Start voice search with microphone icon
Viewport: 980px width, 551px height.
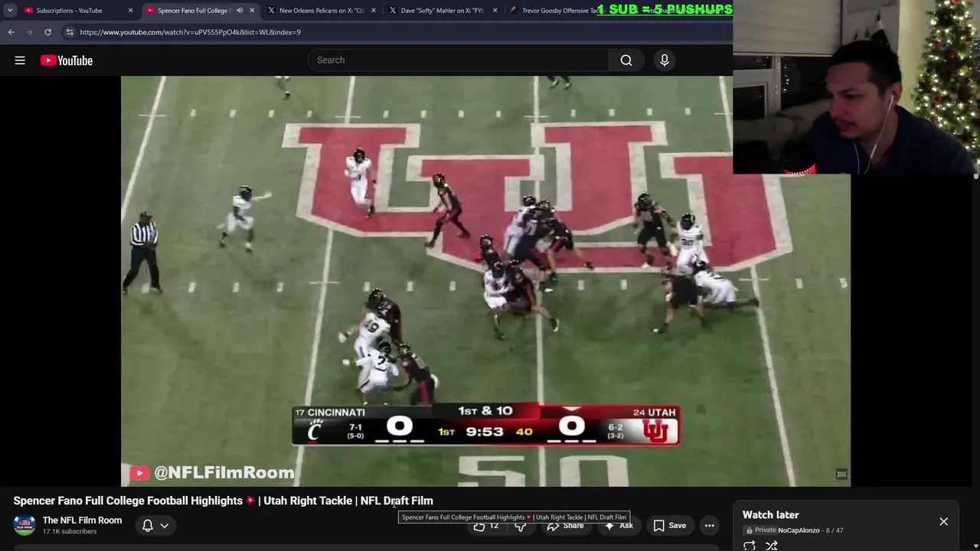[x=665, y=60]
